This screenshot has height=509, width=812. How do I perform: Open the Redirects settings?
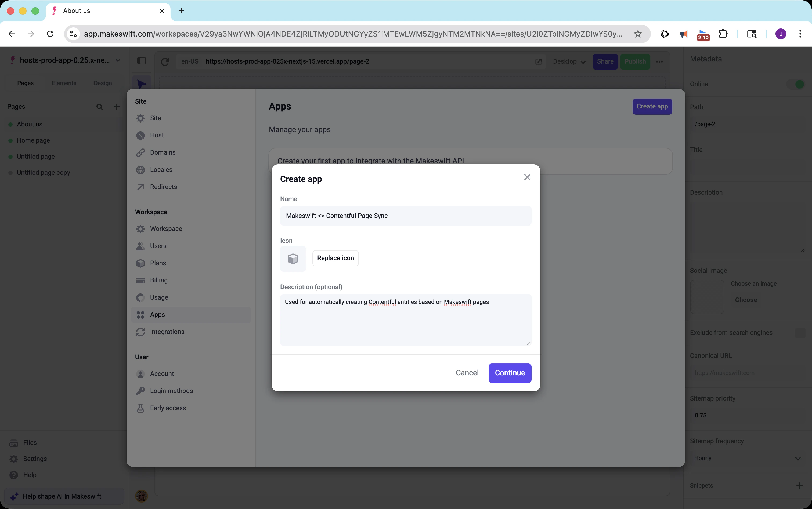[163, 187]
